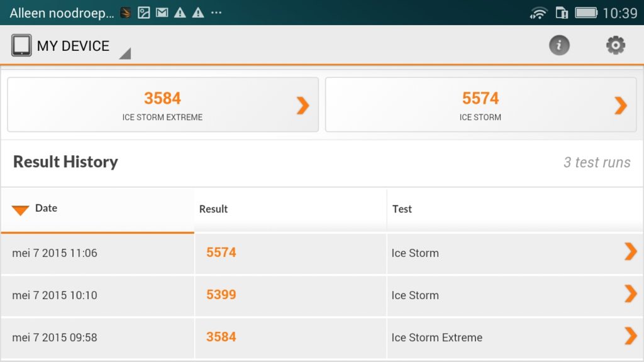Tap the mail notification icon
Image resolution: width=644 pixels, height=362 pixels.
[162, 13]
